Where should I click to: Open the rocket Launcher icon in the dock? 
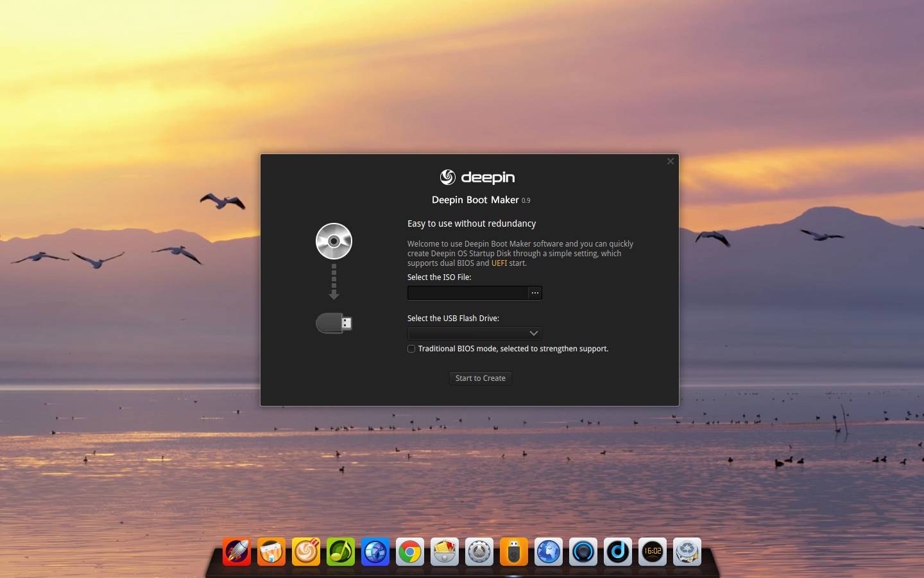coord(237,552)
